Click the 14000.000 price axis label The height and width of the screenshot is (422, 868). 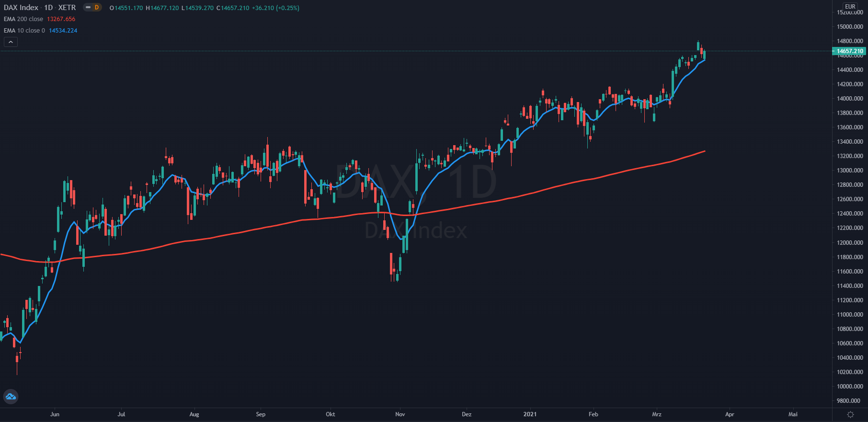tap(850, 99)
